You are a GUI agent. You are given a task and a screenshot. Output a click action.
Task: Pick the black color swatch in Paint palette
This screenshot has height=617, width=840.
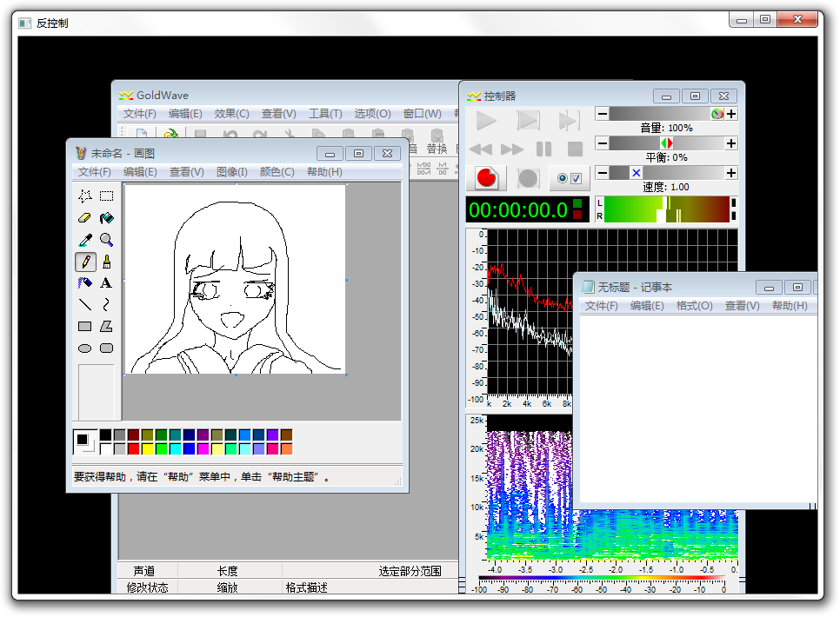(105, 435)
